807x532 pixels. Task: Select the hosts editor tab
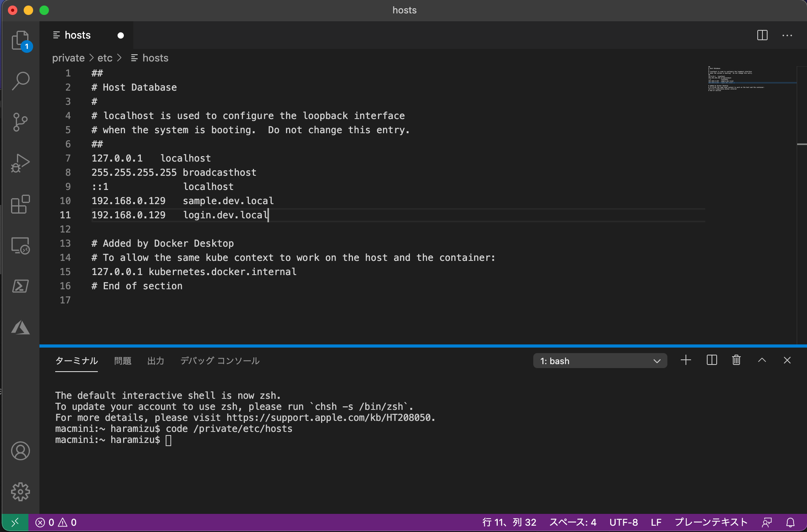click(x=86, y=35)
